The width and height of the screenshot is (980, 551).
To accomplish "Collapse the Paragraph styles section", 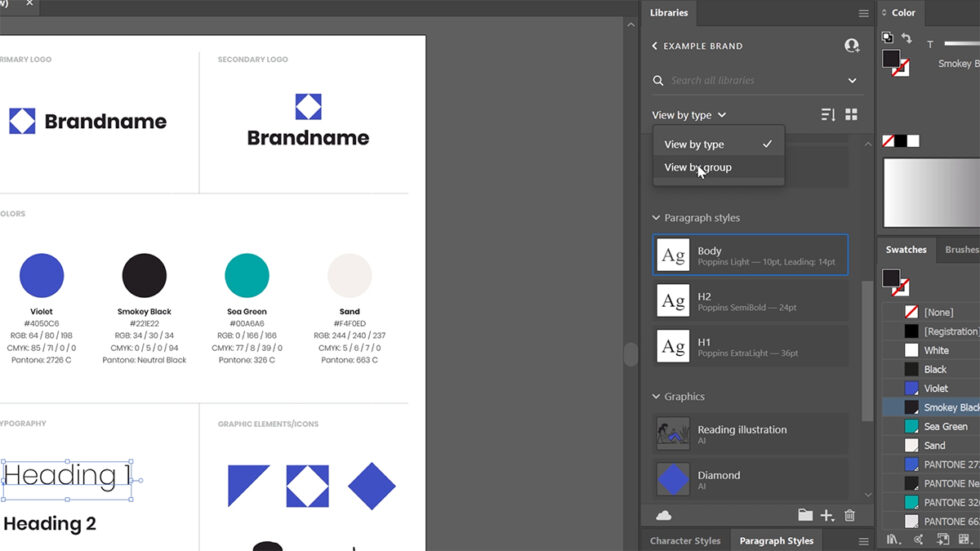I will pos(656,217).
